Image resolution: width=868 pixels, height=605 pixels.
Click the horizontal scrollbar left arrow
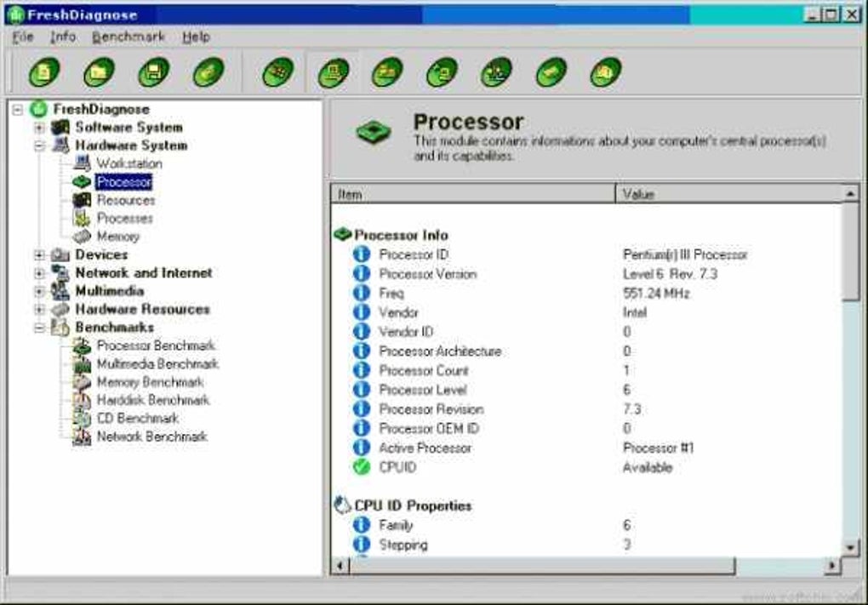pyautogui.click(x=340, y=566)
